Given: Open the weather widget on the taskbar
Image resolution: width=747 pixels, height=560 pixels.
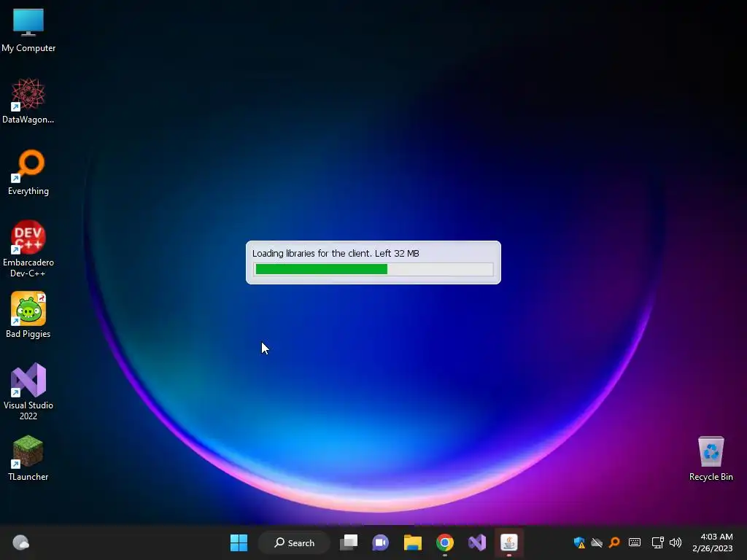Looking at the screenshot, I should [x=20, y=542].
